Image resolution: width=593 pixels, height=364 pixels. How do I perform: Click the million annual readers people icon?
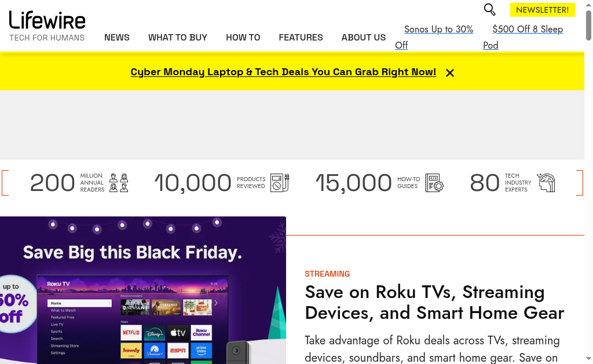pos(119,183)
